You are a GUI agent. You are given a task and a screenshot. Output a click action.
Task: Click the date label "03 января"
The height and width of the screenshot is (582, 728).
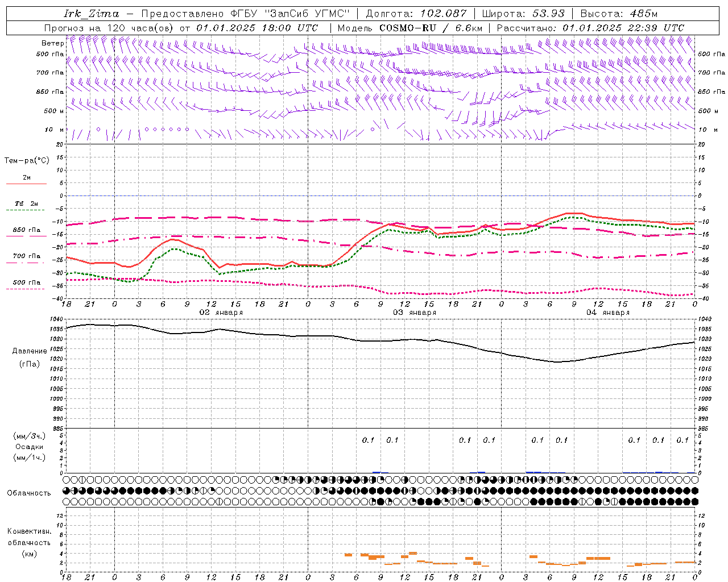coord(415,313)
